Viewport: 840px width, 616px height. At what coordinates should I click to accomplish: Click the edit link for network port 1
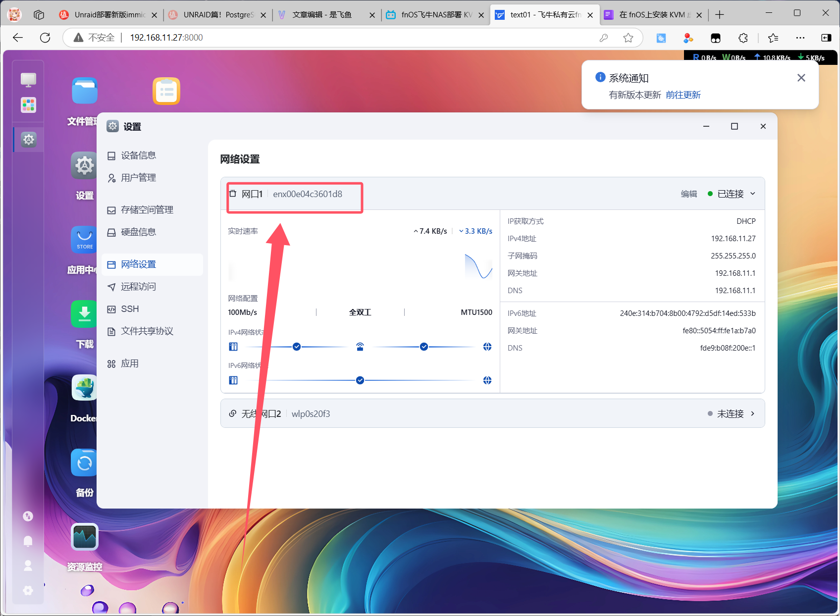688,194
